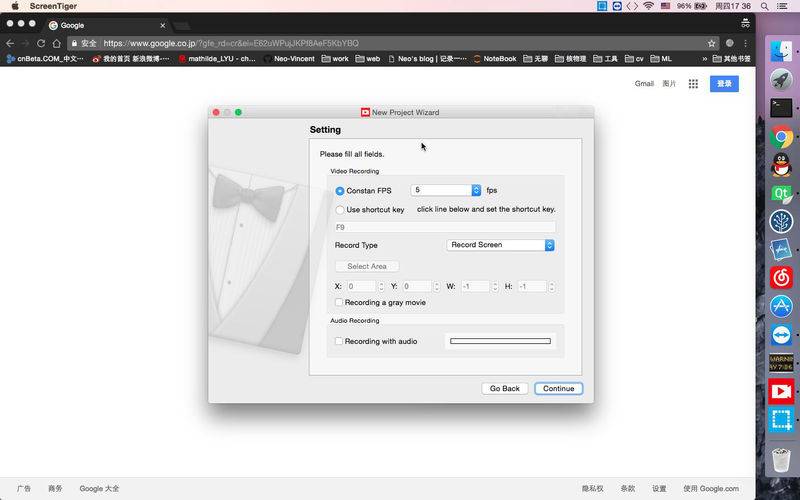Click the Google.com link in footer
Image resolution: width=800 pixels, height=500 pixels.
tap(711, 489)
